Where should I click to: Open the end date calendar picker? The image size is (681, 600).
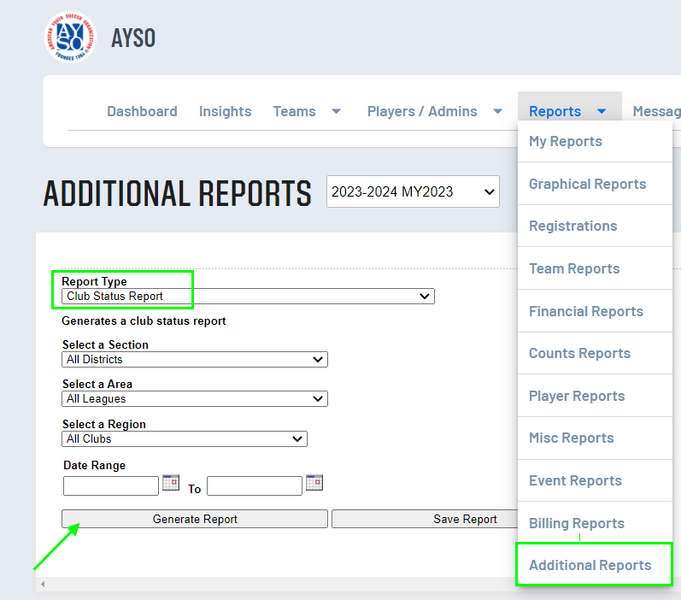314,483
